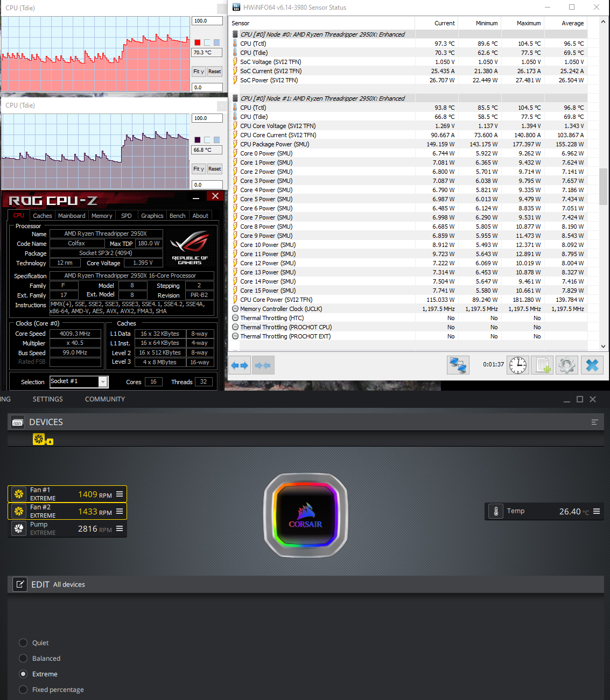
Task: Click the Corsair cooler device image
Action: tap(305, 515)
